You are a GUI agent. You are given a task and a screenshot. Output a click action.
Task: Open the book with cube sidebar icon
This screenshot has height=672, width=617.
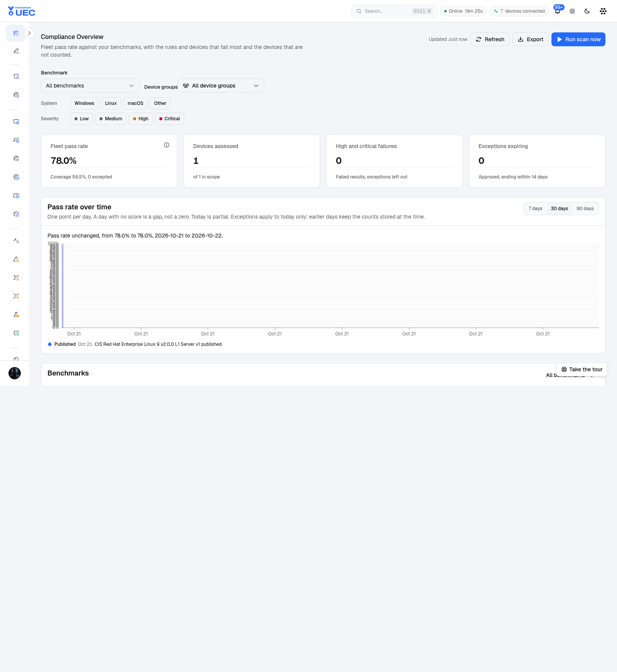(16, 196)
